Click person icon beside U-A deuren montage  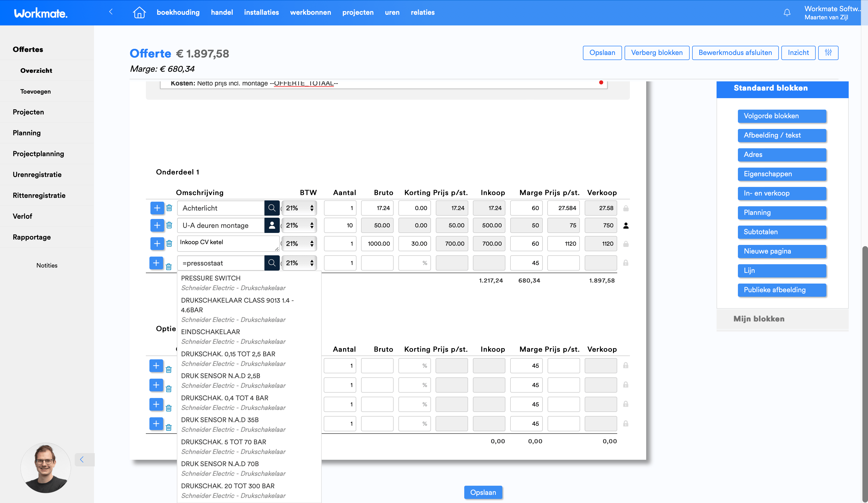pyautogui.click(x=272, y=225)
